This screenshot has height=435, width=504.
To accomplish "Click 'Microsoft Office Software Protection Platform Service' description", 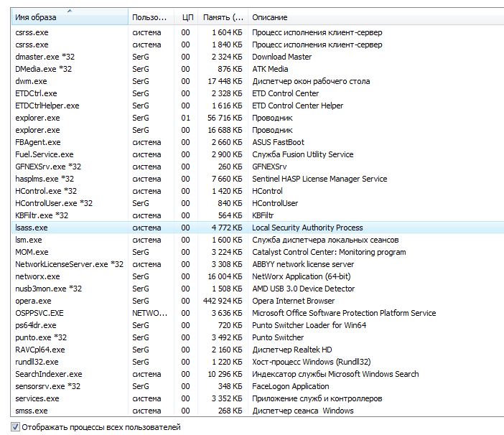I will coord(344,313).
